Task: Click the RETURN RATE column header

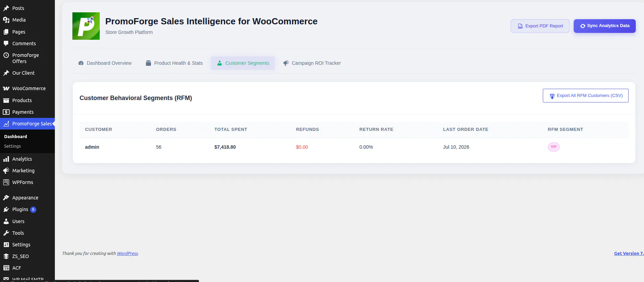Action: (376, 130)
